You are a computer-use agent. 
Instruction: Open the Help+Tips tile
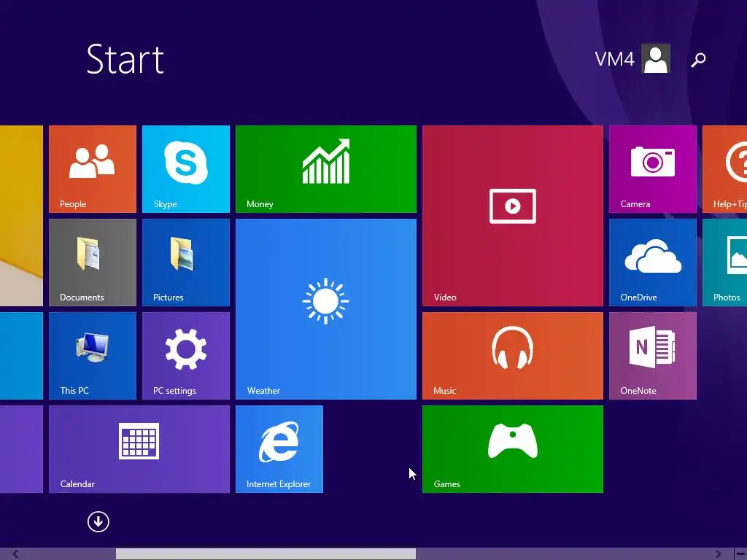(724, 169)
